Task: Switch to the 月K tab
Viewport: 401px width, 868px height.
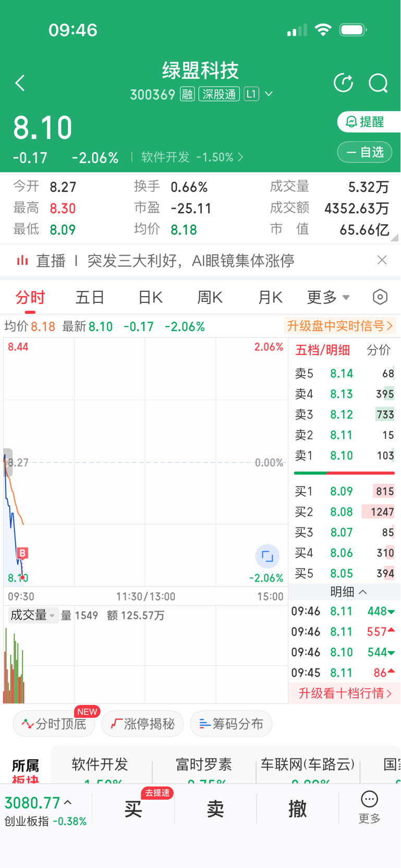Action: pos(270,298)
